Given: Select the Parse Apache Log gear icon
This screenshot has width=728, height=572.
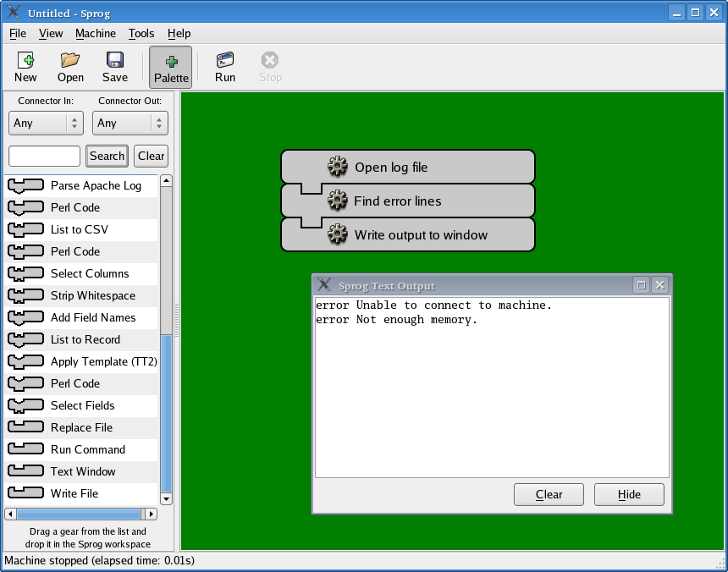Looking at the screenshot, I should point(26,185).
